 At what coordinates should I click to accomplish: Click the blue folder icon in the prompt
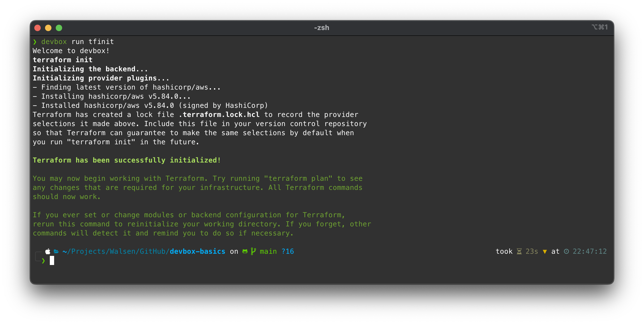[x=56, y=251]
